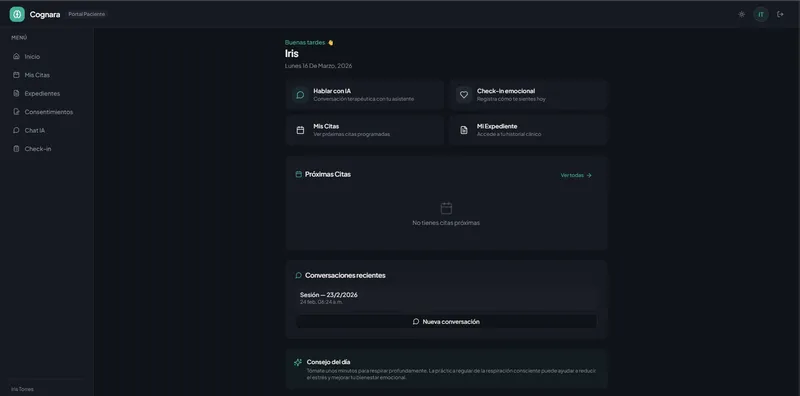Click the Conversaciones recientes heading
Viewport: 800px width, 396px height.
[x=345, y=276]
